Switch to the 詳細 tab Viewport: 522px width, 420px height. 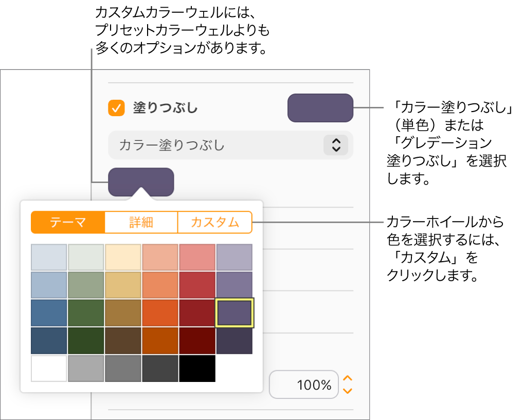click(141, 222)
